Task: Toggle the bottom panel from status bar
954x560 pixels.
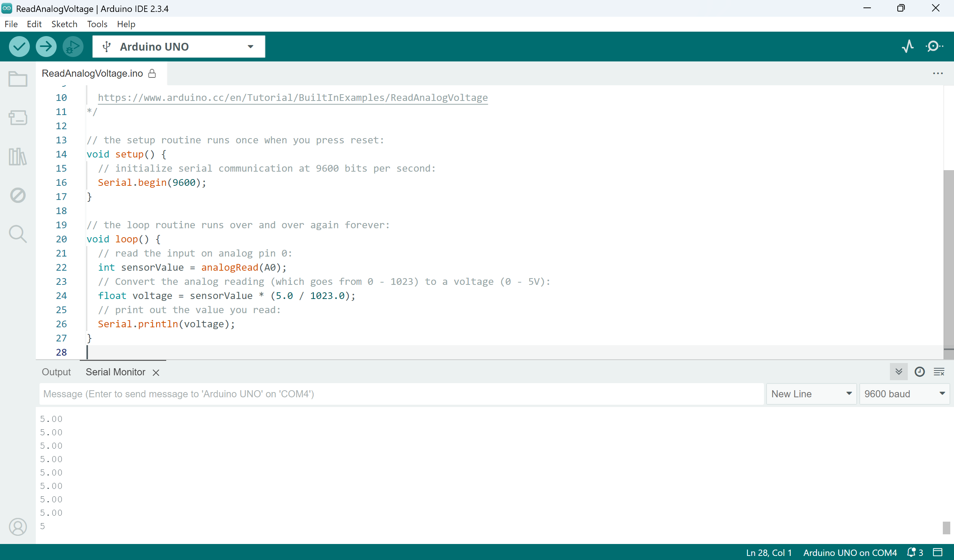Action: (937, 552)
